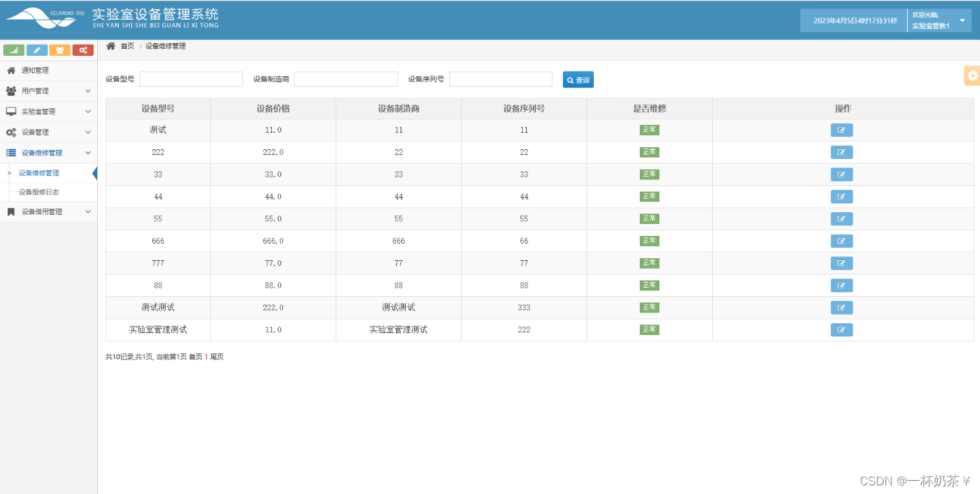Click the 是否维修 column header
Image resolution: width=980 pixels, height=494 pixels.
tap(650, 109)
